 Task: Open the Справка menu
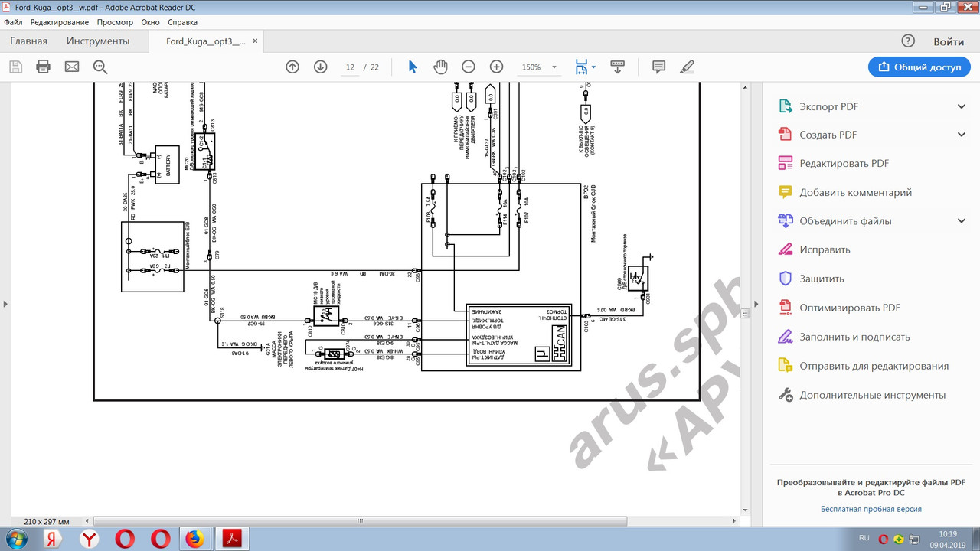click(182, 22)
